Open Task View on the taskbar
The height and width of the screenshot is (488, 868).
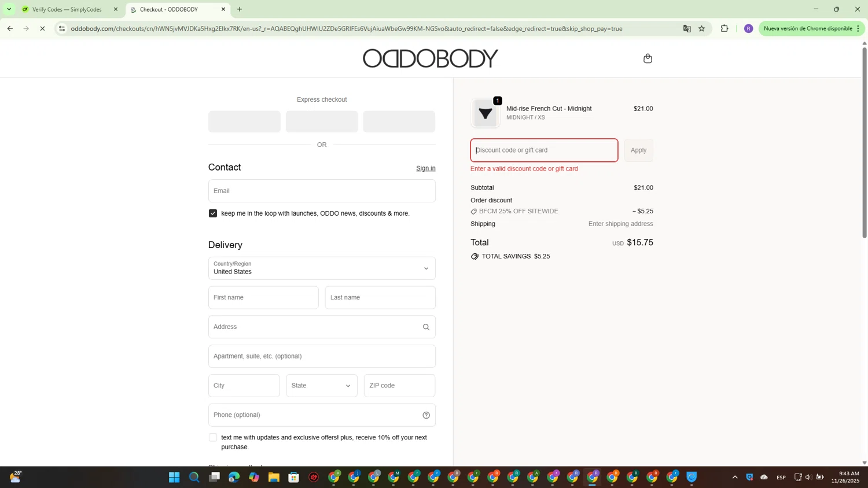215,477
